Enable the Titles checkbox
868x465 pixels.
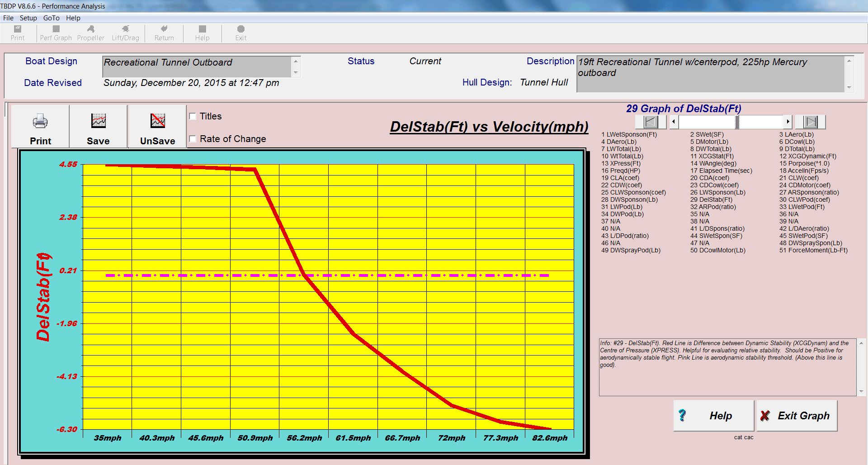(x=193, y=116)
